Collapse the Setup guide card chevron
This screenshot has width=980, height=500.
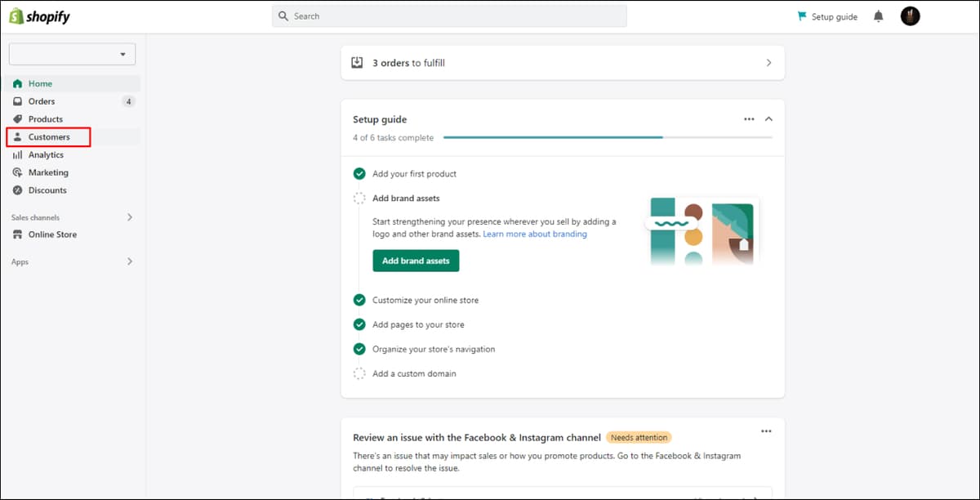[768, 119]
